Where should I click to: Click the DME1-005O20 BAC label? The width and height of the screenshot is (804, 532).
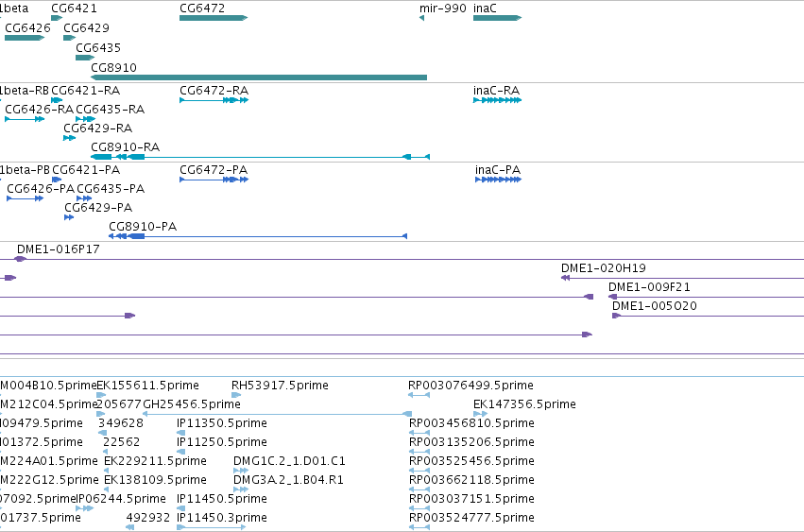pos(655,306)
